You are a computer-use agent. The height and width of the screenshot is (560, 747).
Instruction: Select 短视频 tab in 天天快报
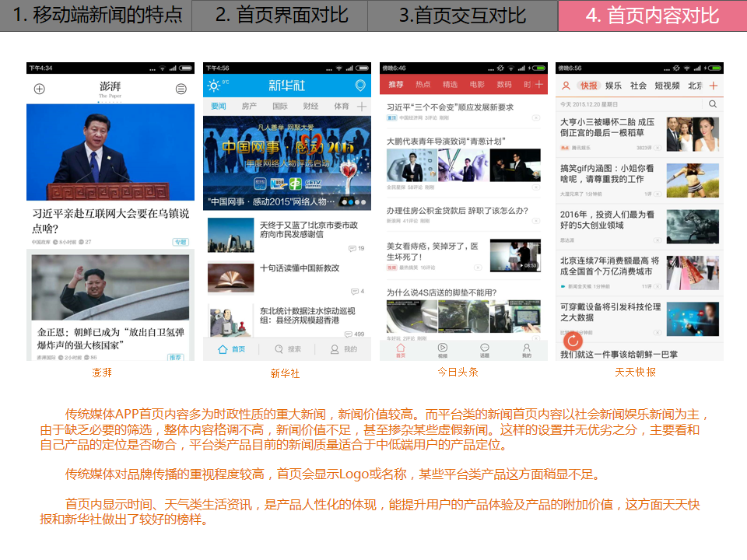point(667,86)
